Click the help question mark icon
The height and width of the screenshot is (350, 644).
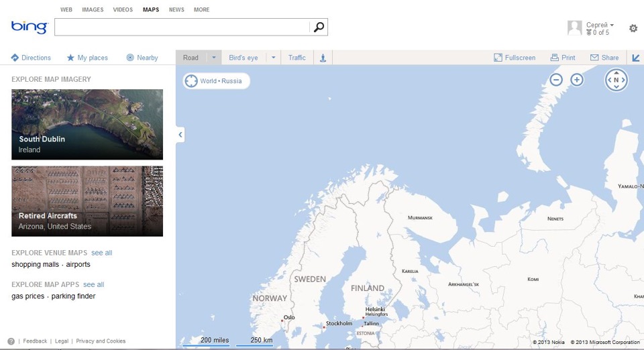pyautogui.click(x=11, y=341)
